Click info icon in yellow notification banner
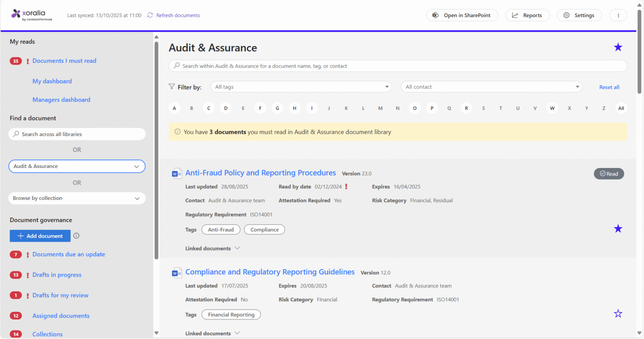Viewport: 644px width, 339px height. 177,132
